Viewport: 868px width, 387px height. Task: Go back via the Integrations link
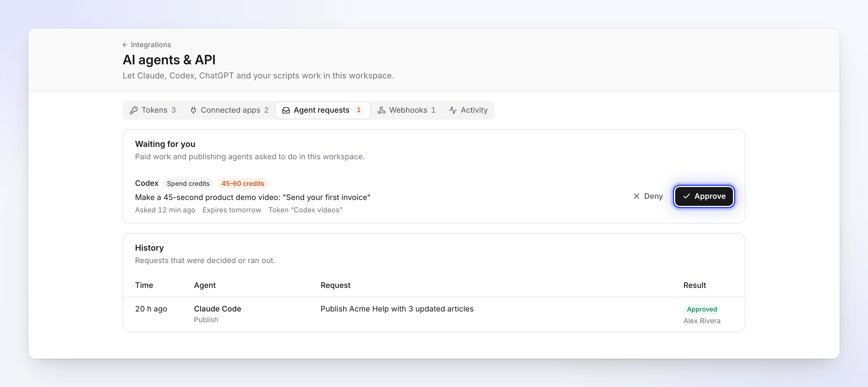(x=147, y=45)
